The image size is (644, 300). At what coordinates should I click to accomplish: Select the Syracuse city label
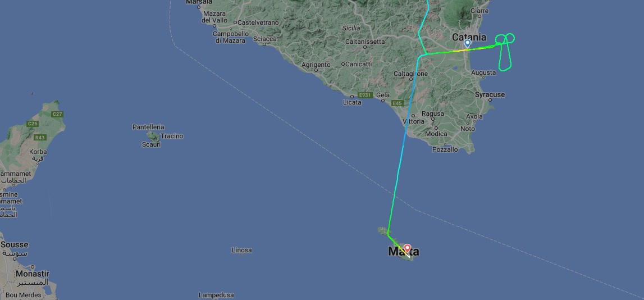point(490,94)
